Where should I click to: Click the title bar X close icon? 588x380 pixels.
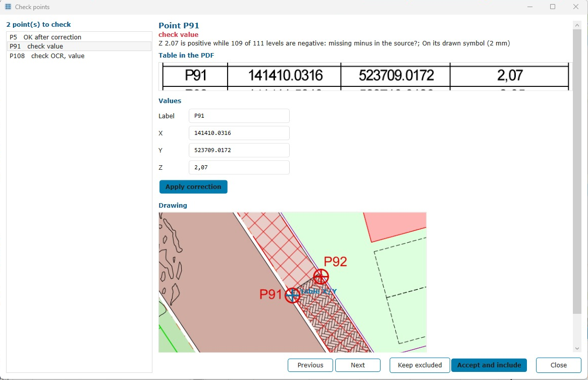click(x=575, y=7)
